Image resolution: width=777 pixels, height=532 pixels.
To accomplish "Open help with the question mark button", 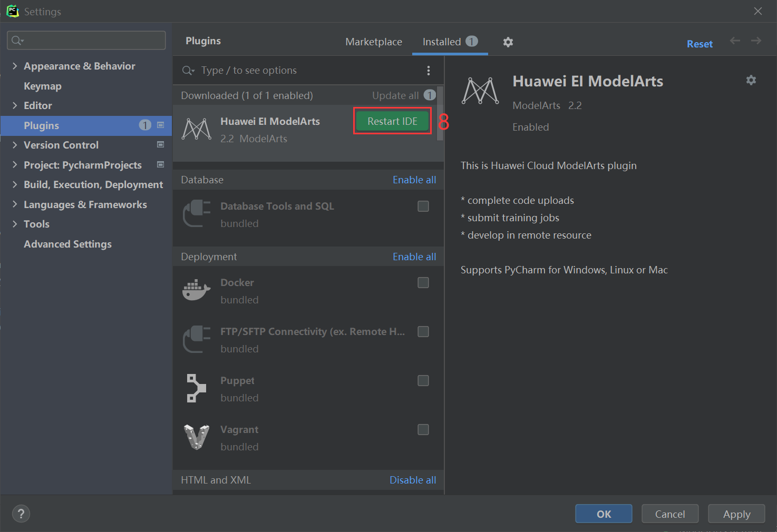I will 21,514.
